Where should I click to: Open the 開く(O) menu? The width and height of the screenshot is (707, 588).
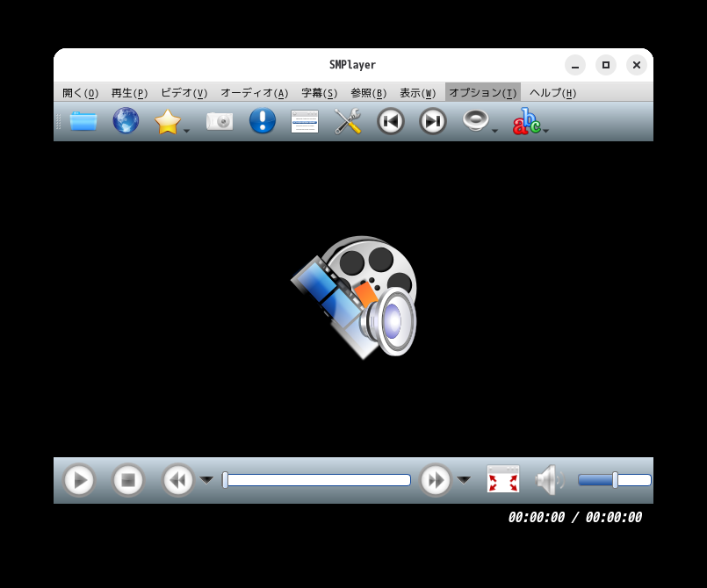[x=80, y=93]
